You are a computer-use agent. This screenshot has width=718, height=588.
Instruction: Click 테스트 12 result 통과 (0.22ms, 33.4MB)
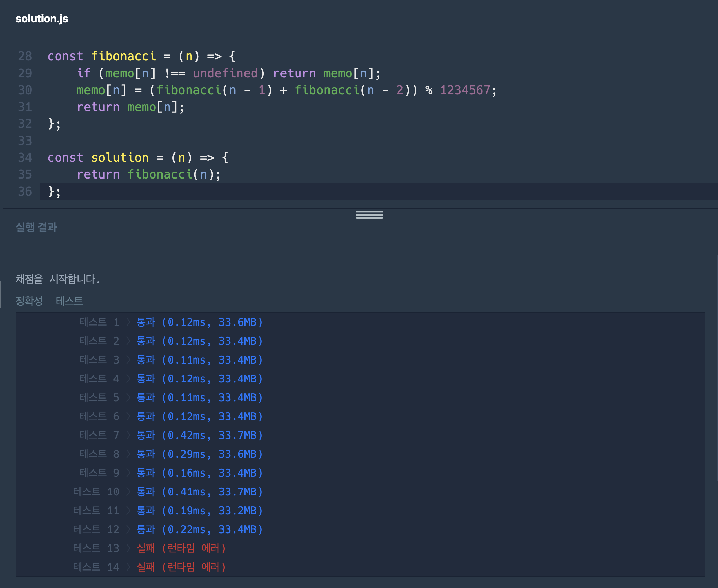(200, 529)
